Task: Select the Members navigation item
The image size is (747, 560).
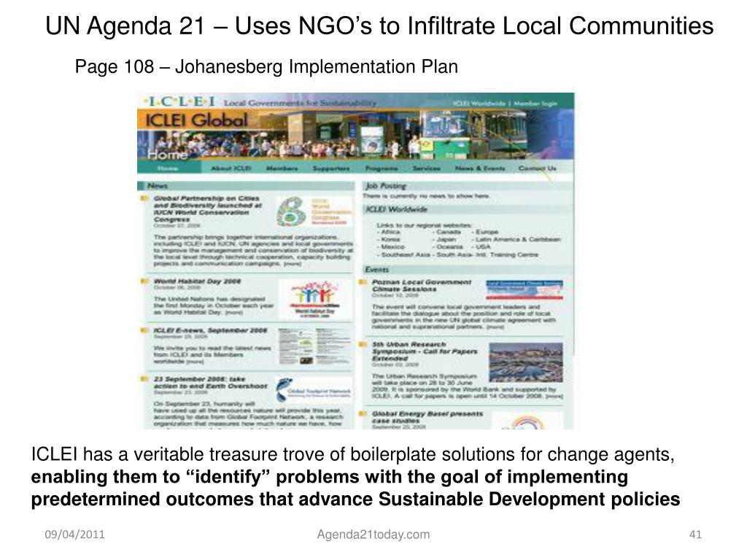Action: pyautogui.click(x=282, y=168)
